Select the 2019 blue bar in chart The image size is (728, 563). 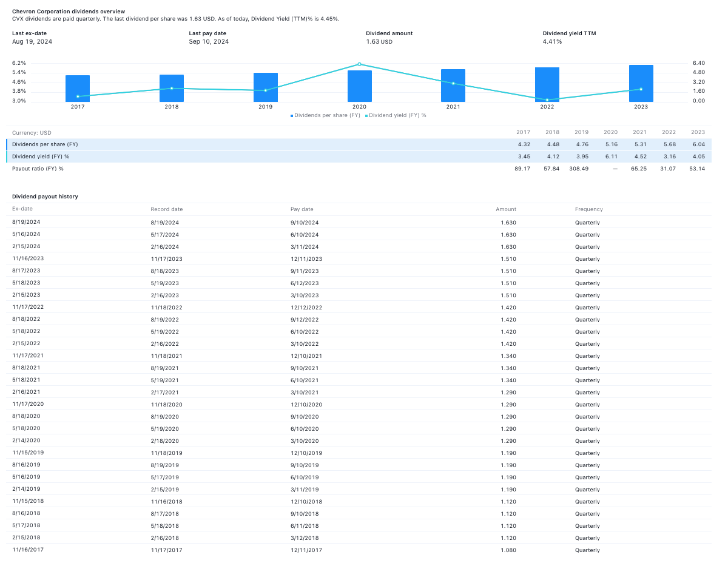coord(266,87)
